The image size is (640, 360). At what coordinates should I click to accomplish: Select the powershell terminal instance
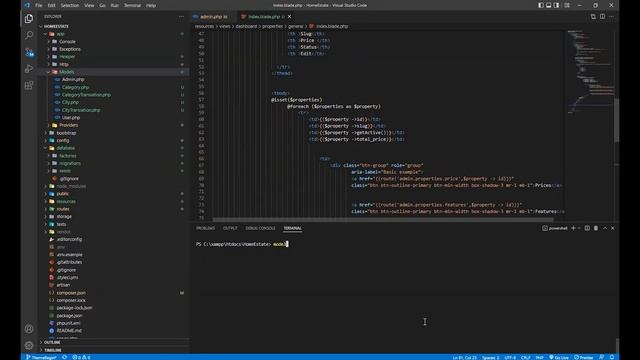point(555,228)
